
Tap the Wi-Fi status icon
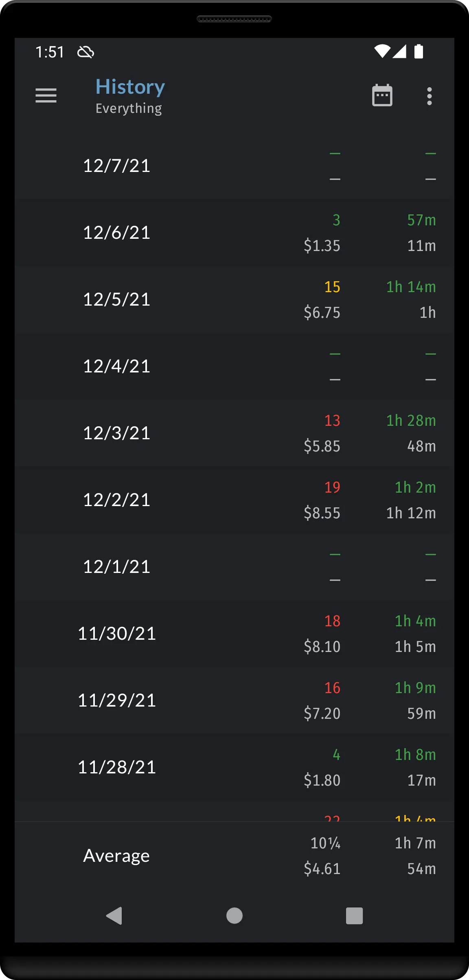(x=382, y=51)
